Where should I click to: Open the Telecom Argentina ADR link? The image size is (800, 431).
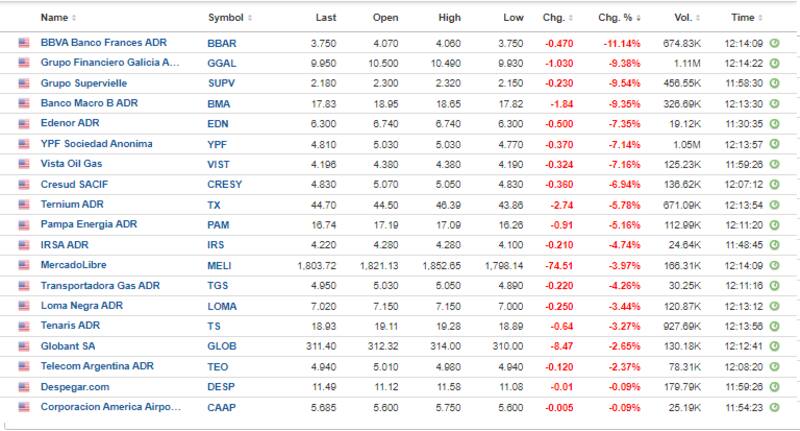(x=97, y=367)
